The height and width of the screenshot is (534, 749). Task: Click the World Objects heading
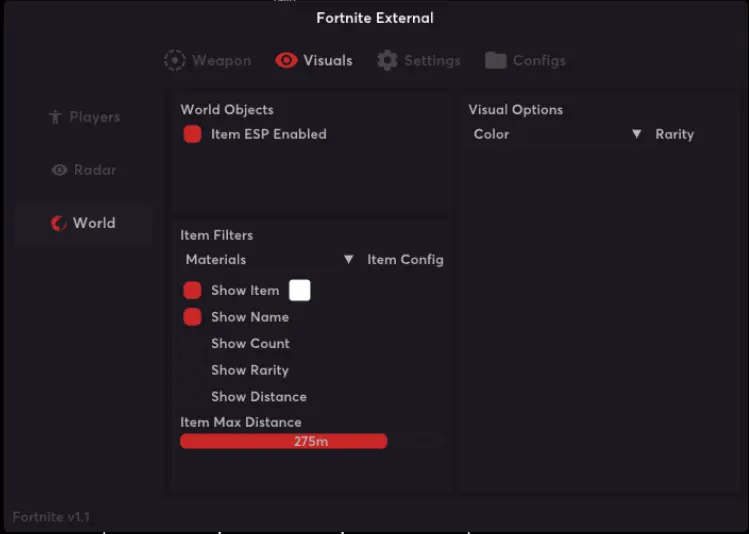pyautogui.click(x=227, y=109)
